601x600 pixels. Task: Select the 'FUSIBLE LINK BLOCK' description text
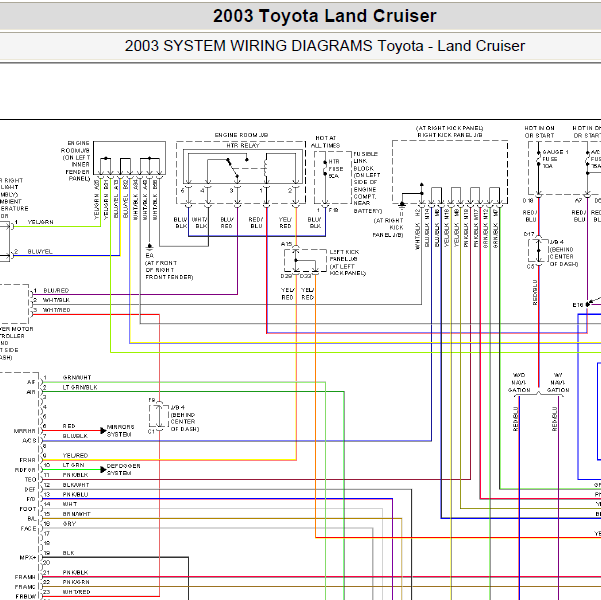tap(367, 182)
